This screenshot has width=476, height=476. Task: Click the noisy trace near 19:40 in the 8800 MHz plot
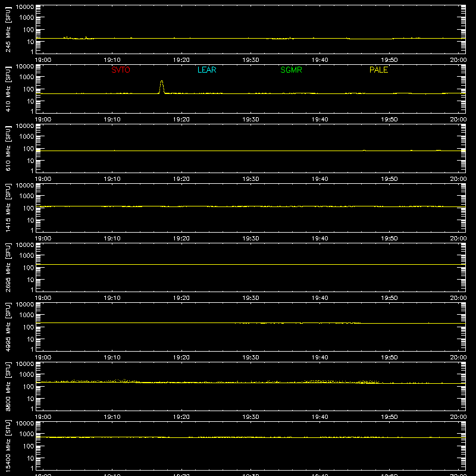pyautogui.click(x=319, y=381)
